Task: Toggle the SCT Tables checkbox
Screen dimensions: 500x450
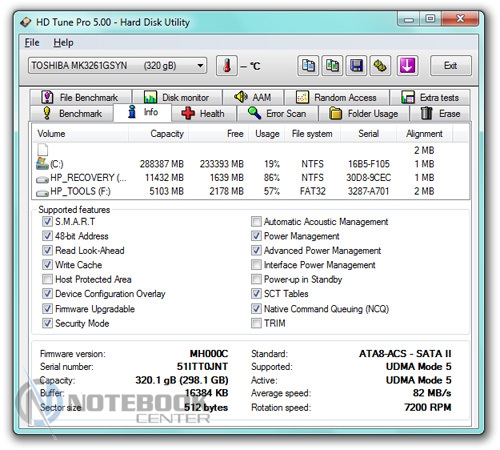Action: click(256, 294)
